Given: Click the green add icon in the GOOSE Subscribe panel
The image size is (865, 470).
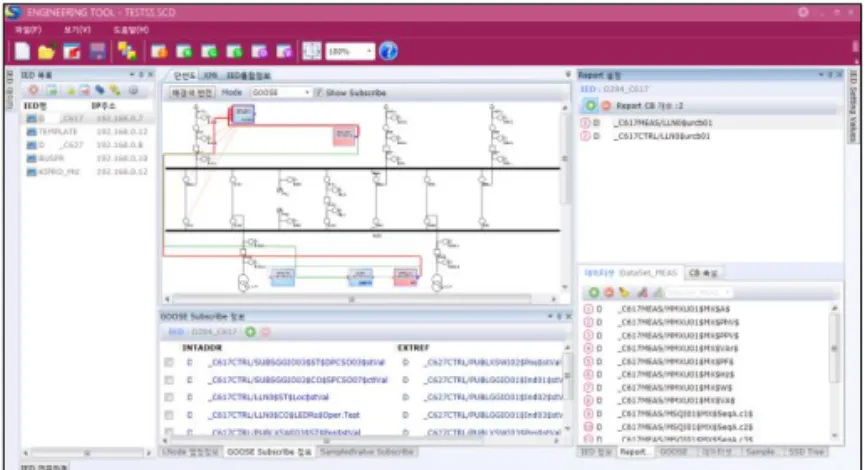Looking at the screenshot, I should [x=250, y=332].
